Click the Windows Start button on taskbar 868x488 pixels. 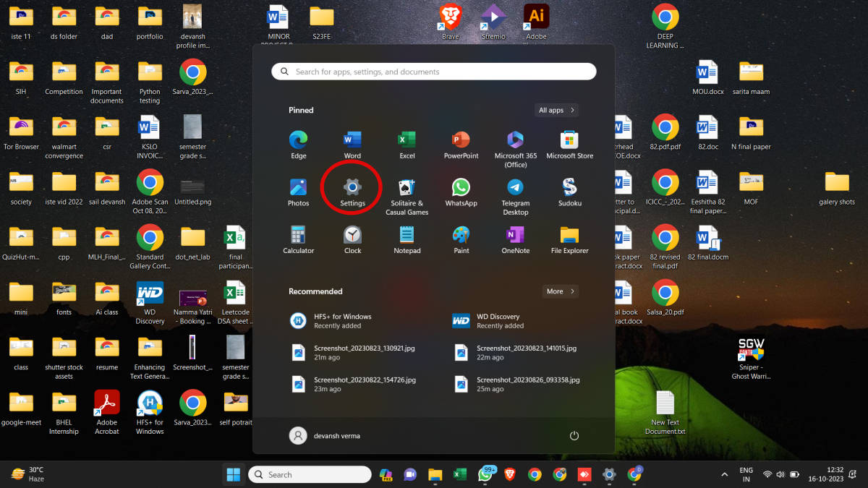[x=234, y=475]
